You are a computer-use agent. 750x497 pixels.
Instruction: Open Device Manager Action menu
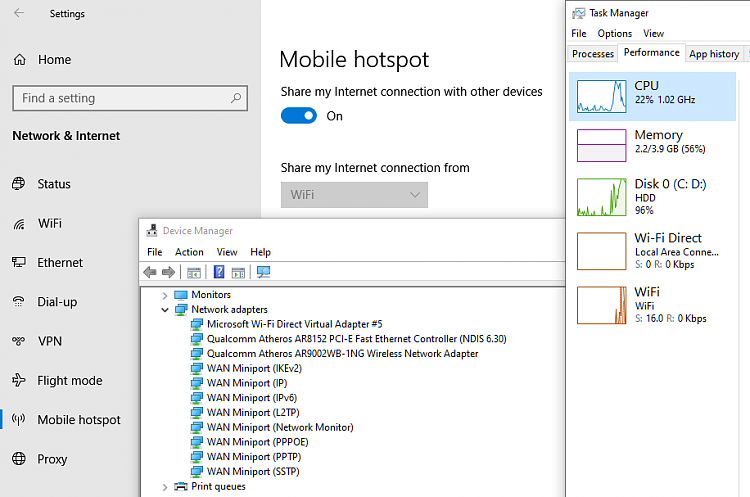(x=189, y=252)
